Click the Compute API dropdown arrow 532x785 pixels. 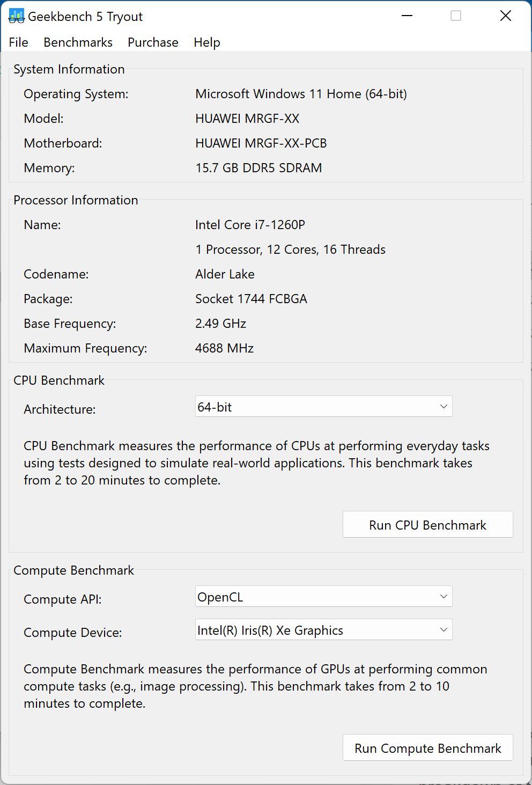tap(443, 596)
